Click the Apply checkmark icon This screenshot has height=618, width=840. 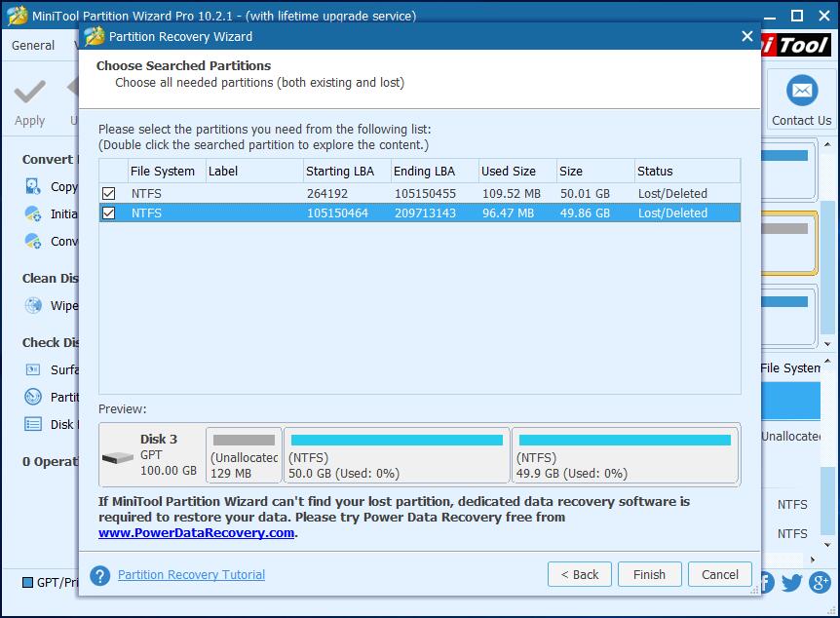coord(29,93)
